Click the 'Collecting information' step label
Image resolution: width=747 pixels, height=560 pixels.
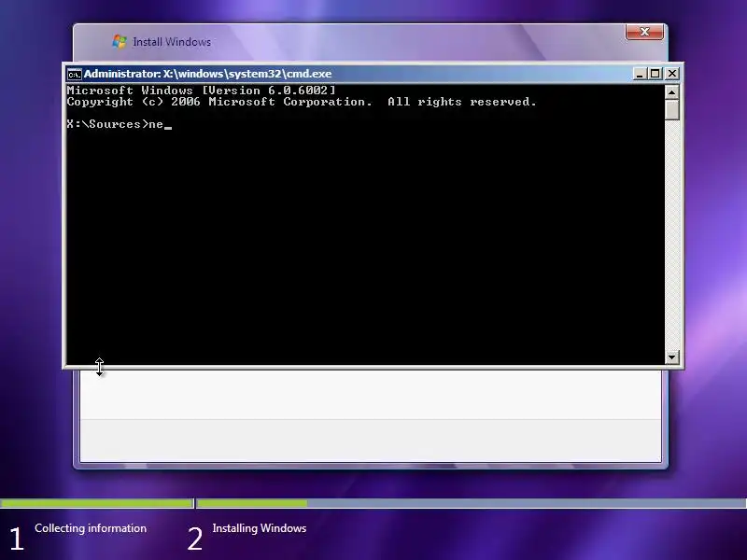[91, 528]
